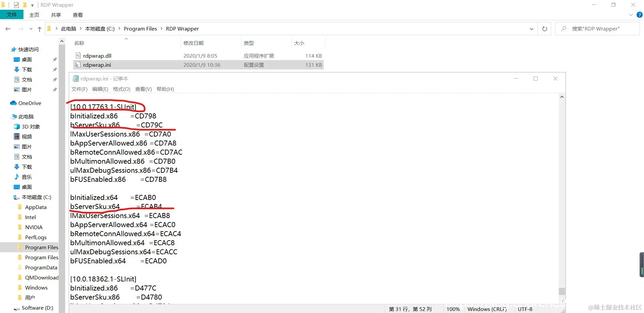Image resolution: width=644 pixels, height=313 pixels.
Task: Open the PerfLogs folder in the tree
Action: (36, 237)
